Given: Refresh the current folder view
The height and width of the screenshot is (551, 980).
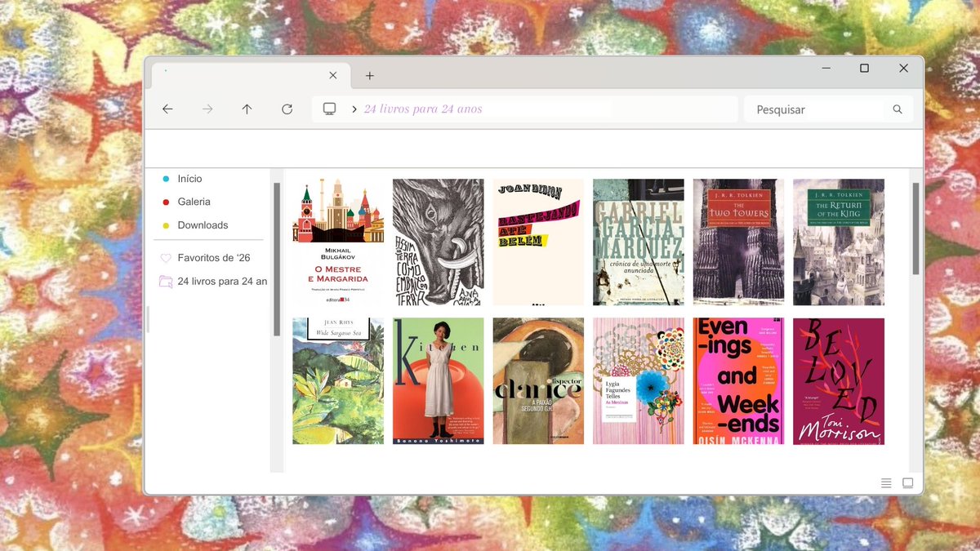Looking at the screenshot, I should point(287,109).
